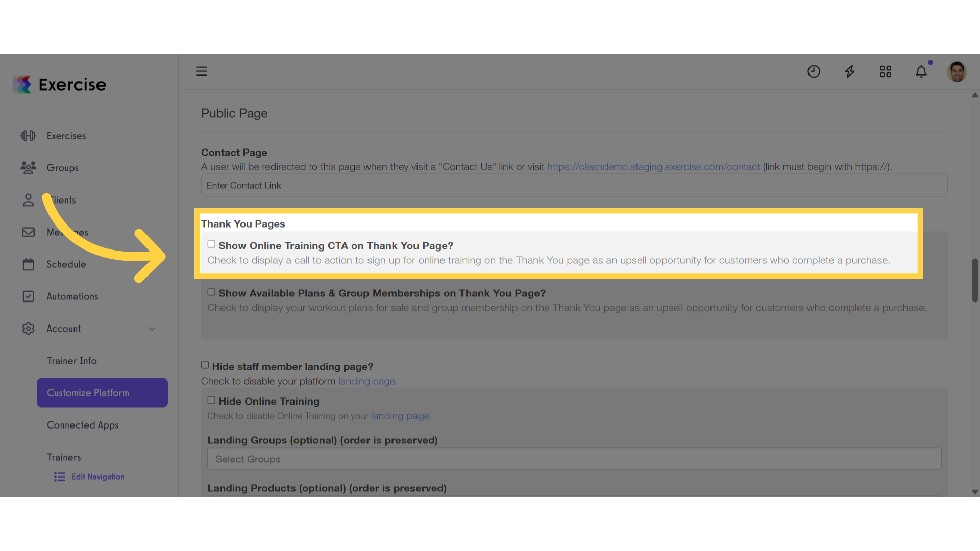The image size is (980, 551).
Task: Click the user profile avatar
Action: [x=957, y=71]
